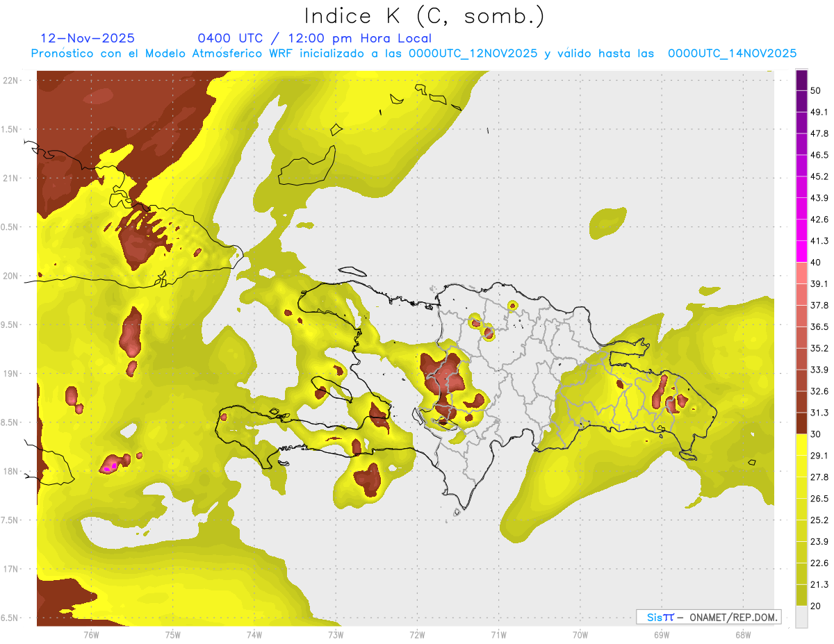This screenshot has height=644, width=834.
Task: Click the colorbar value '27.8'
Action: pyautogui.click(x=819, y=477)
